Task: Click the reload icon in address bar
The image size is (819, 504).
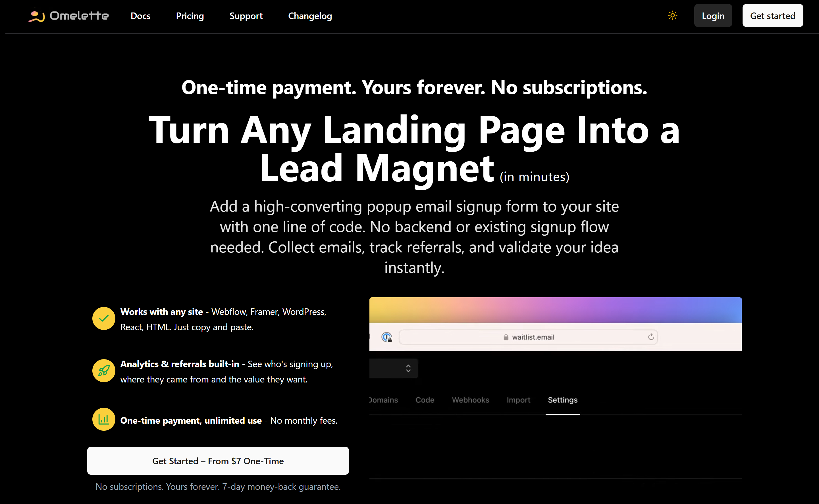Action: pos(650,337)
